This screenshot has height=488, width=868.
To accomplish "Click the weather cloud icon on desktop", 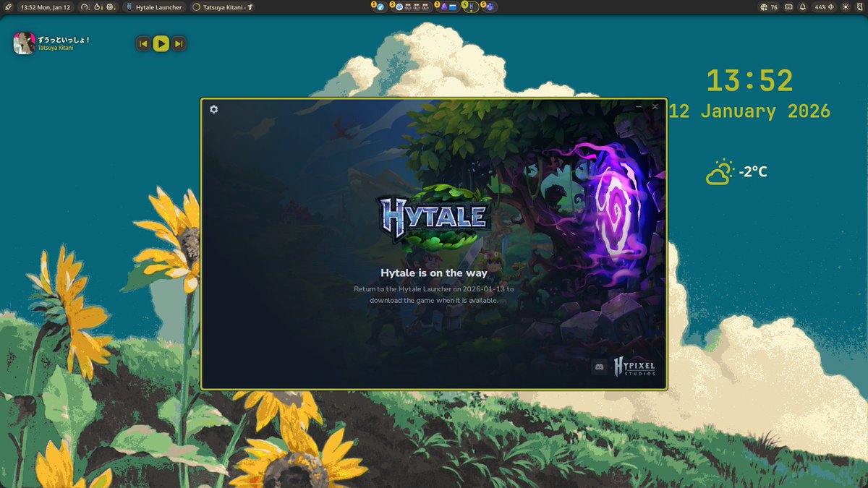I will pyautogui.click(x=720, y=172).
